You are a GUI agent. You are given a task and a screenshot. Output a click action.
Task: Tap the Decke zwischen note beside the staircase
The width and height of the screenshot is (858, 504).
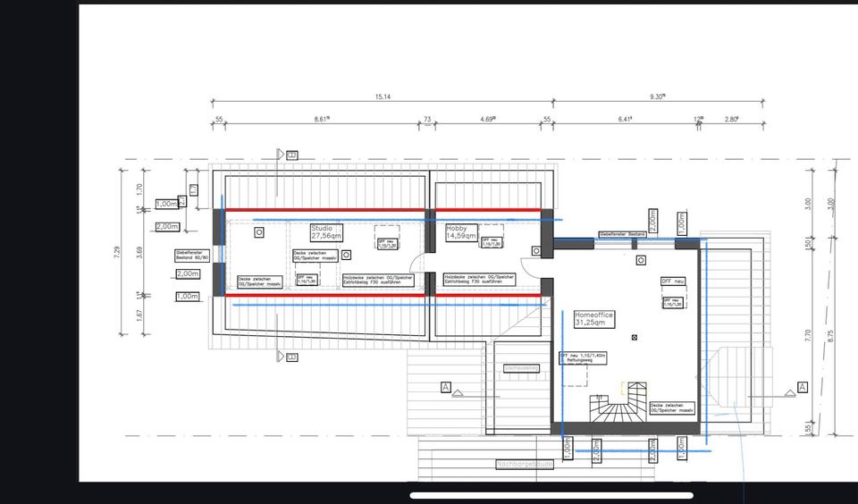(x=672, y=407)
